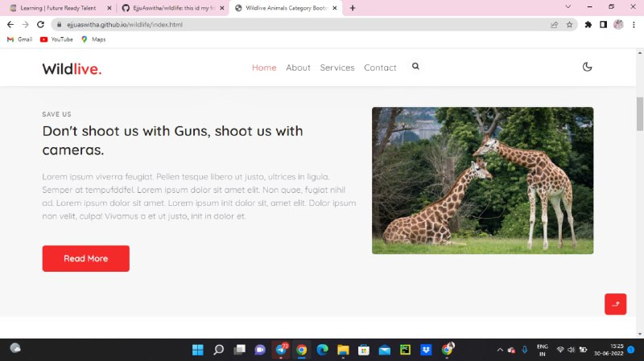Click the Read More button
Image resolution: width=644 pixels, height=361 pixels.
[x=86, y=258]
